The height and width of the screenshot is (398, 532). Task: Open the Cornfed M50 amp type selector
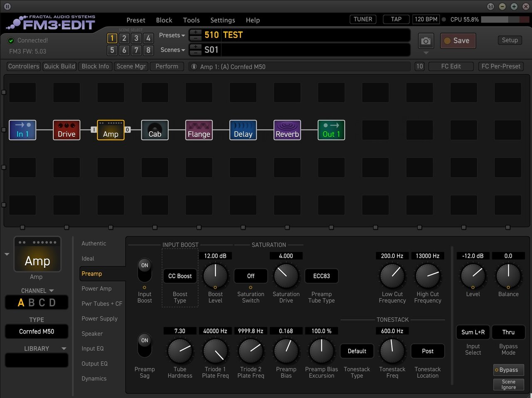[x=37, y=331]
